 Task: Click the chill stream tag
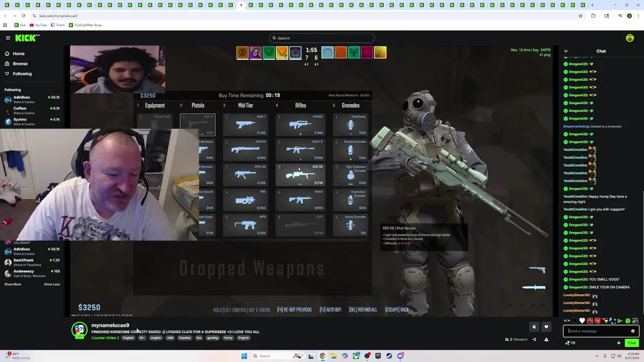pos(170,338)
